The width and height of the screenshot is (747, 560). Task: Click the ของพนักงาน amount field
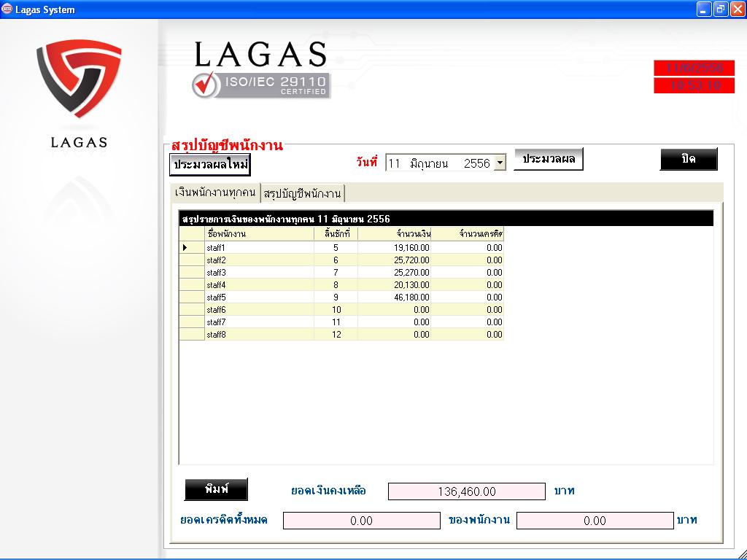[594, 521]
